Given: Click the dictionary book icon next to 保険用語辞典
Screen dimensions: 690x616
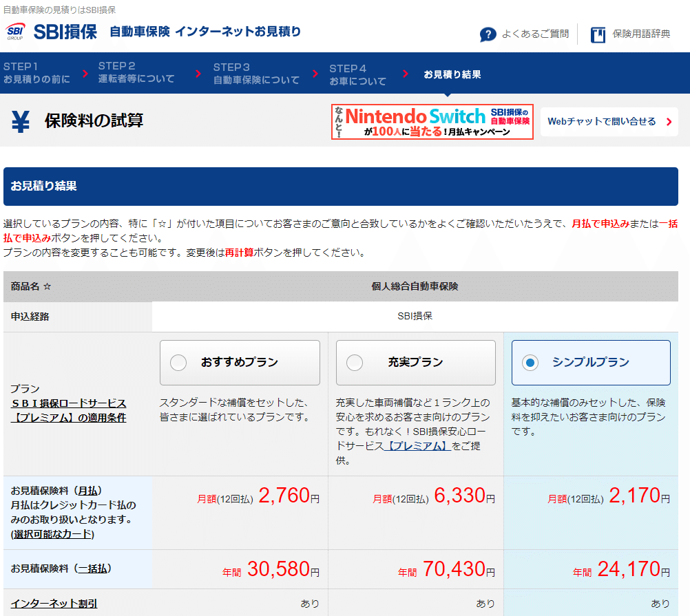Looking at the screenshot, I should 598,33.
